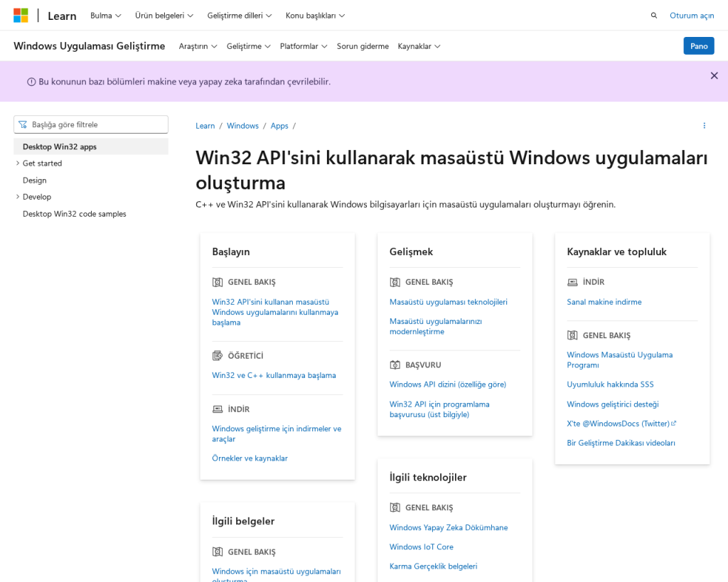Select Desktop Win32 apps in sidebar
The image size is (728, 582).
point(91,146)
